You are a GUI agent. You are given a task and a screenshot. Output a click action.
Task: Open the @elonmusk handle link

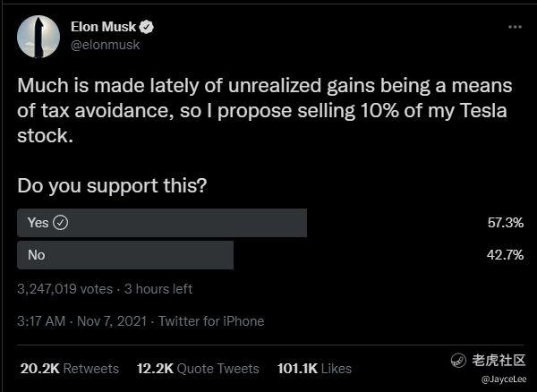click(105, 45)
